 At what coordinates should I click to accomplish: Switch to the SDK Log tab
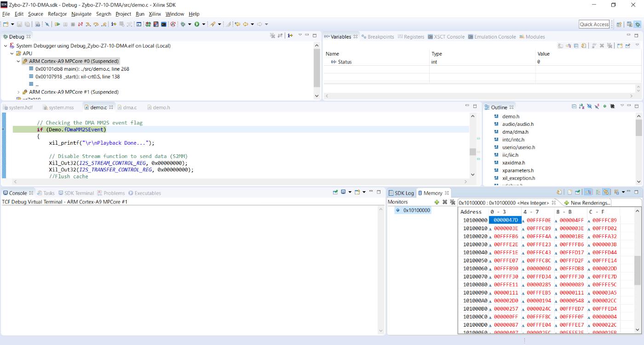tap(401, 193)
